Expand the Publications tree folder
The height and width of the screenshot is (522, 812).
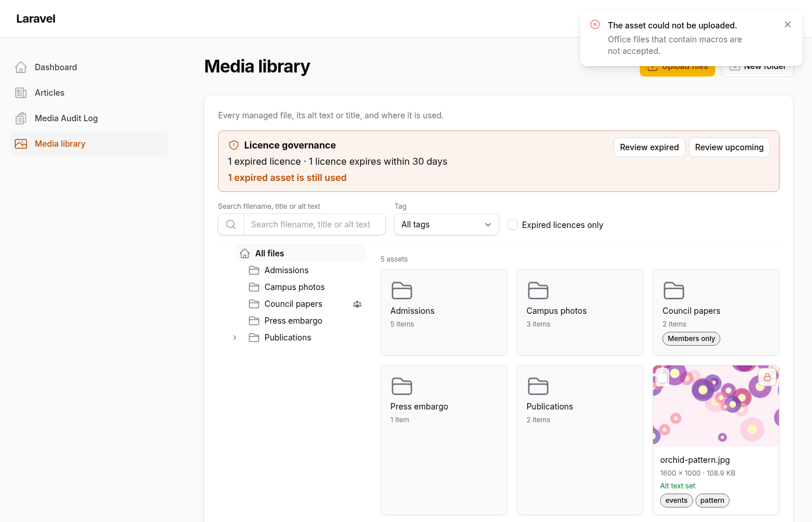coord(234,338)
